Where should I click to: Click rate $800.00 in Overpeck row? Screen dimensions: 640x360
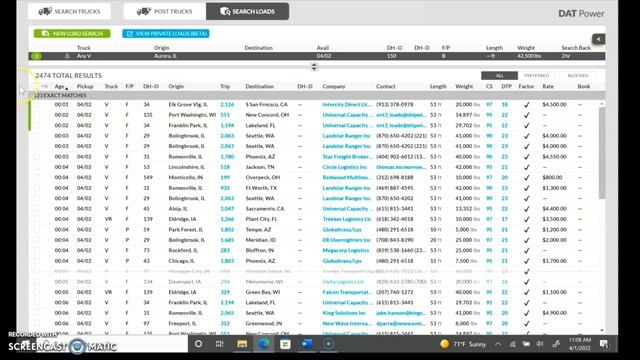(552, 178)
